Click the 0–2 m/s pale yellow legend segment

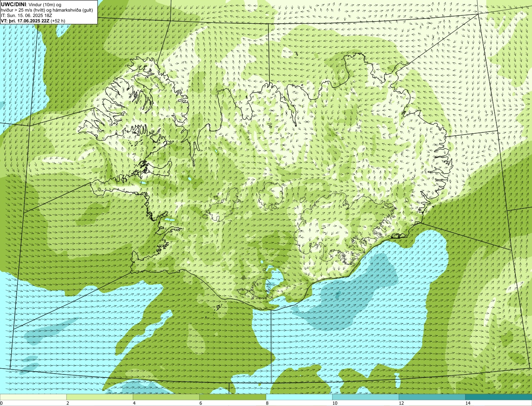pos(33,397)
